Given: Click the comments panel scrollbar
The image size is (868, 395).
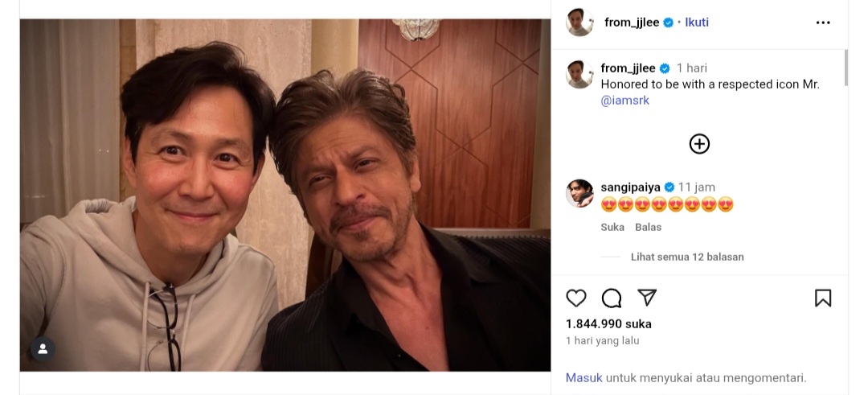Looking at the screenshot, I should 845,68.
